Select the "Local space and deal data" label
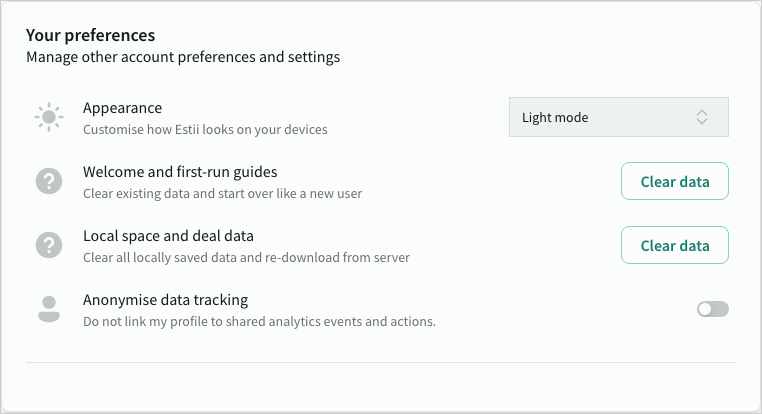762x414 pixels. [x=168, y=236]
